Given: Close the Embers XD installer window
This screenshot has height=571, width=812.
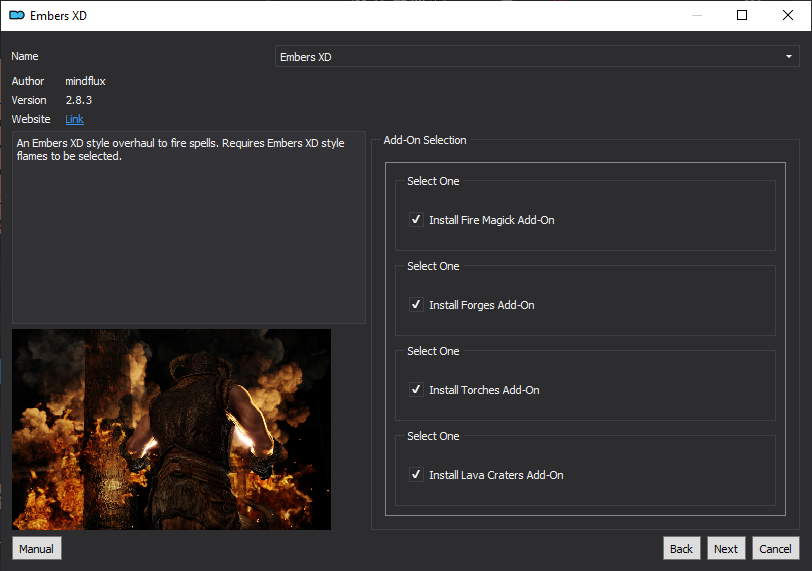Looking at the screenshot, I should point(788,16).
